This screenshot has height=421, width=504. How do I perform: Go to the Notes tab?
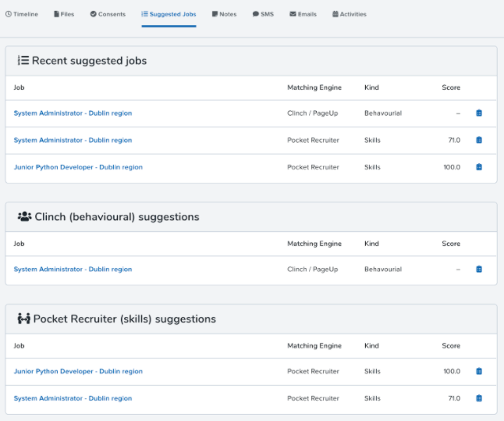point(225,14)
